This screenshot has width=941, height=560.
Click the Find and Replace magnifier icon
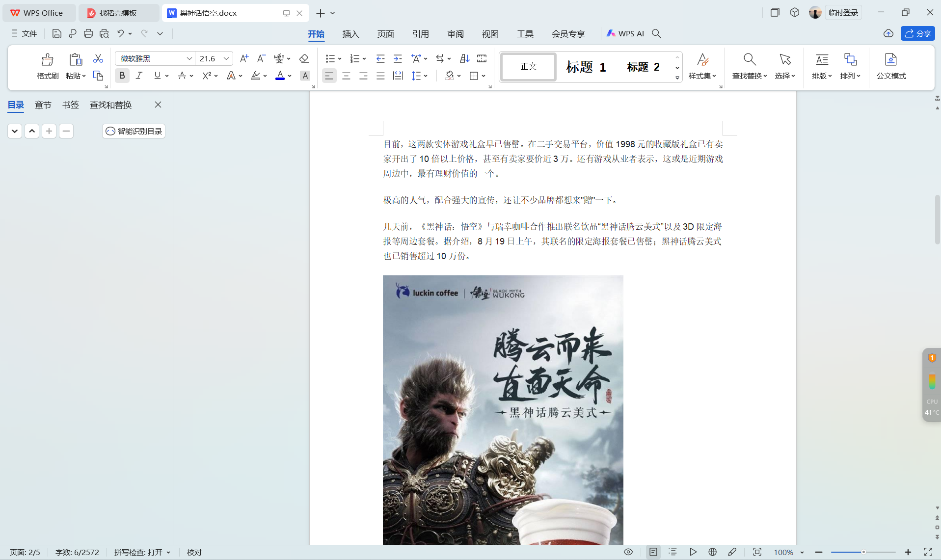tap(749, 60)
